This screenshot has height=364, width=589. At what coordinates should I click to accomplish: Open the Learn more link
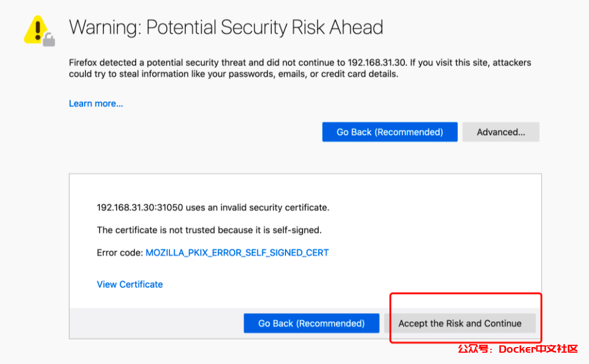point(96,103)
